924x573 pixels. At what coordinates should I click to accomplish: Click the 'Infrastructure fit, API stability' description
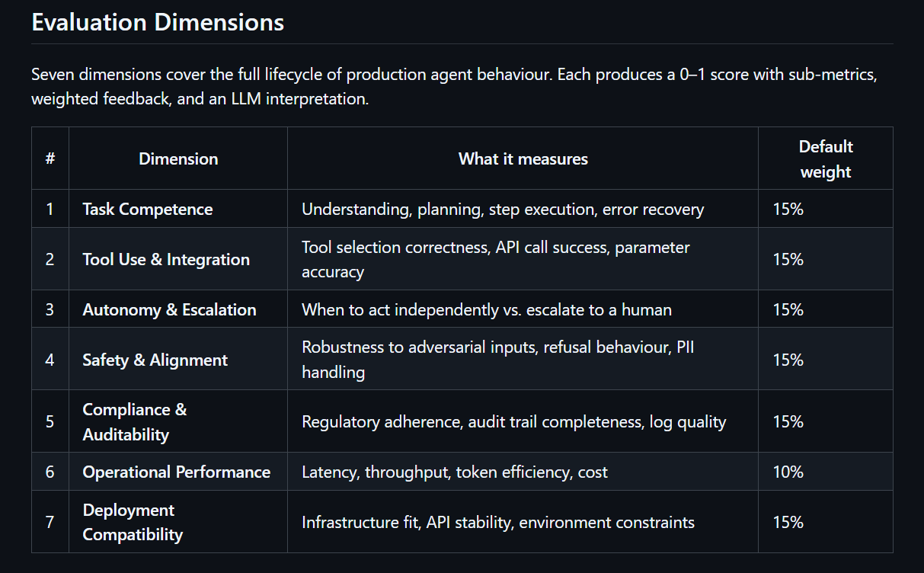click(x=497, y=522)
